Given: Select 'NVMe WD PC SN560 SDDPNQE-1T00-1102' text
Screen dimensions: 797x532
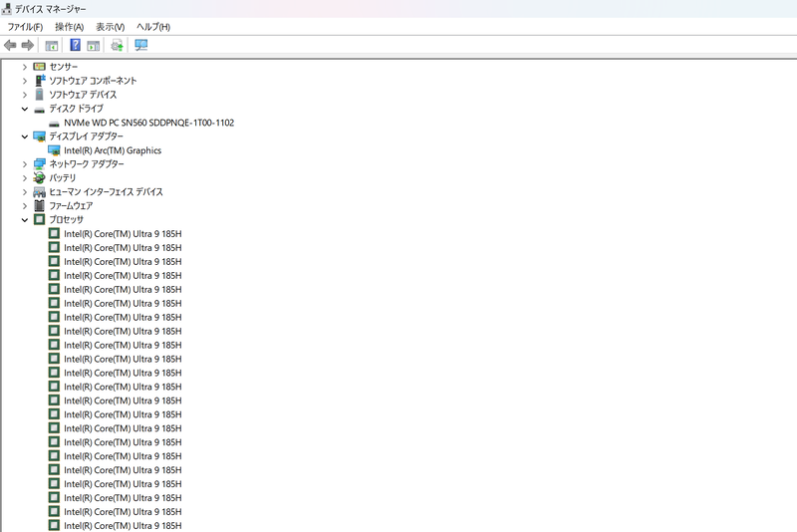Looking at the screenshot, I should point(148,123).
